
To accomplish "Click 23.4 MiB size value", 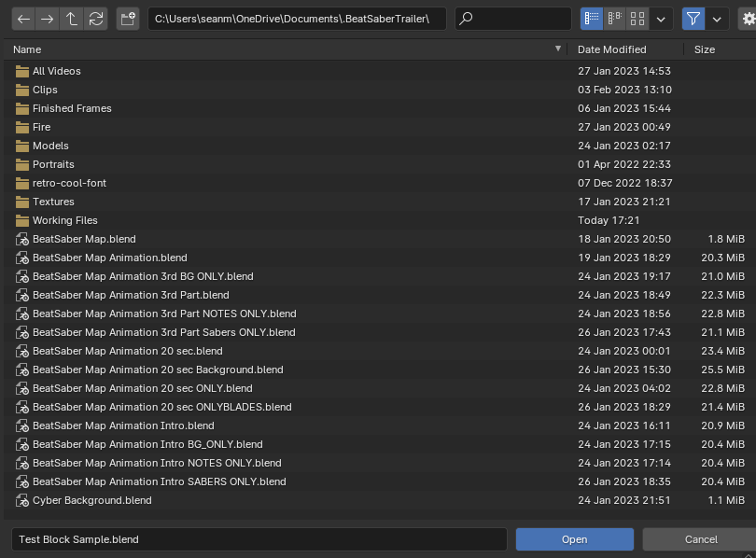I will click(x=722, y=351).
